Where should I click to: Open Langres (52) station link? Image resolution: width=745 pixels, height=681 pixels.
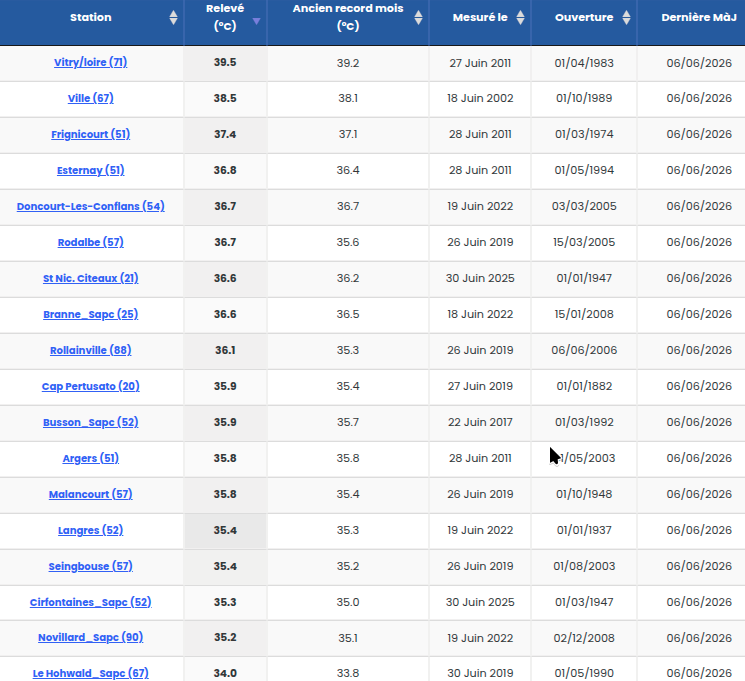[91, 530]
